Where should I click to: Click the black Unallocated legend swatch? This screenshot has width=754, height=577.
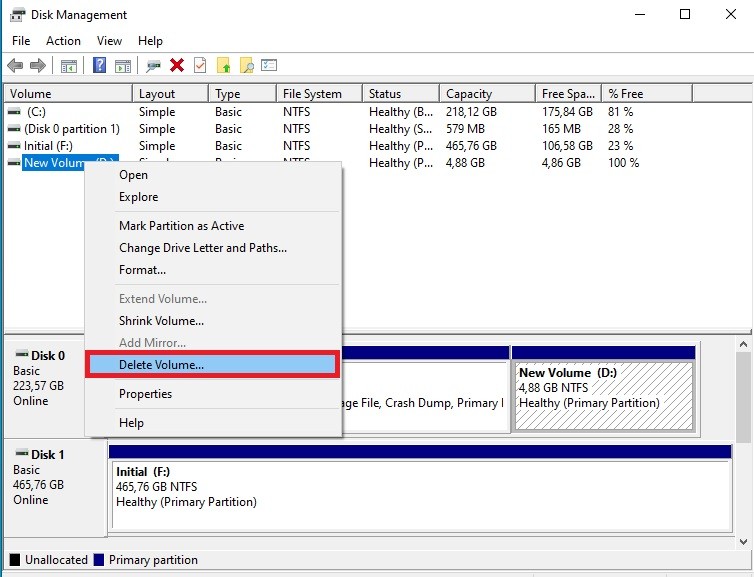click(15, 560)
